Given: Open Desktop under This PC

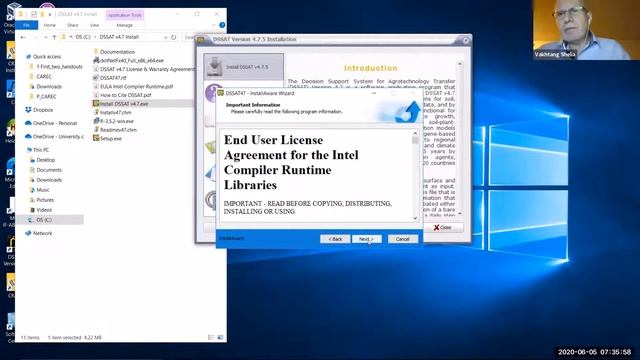Looking at the screenshot, I should pyautogui.click(x=45, y=160).
